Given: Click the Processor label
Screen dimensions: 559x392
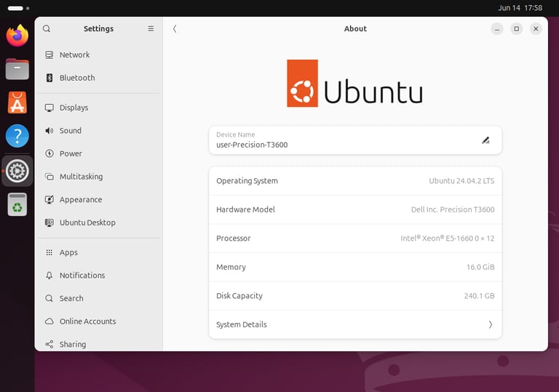Looking at the screenshot, I should (233, 239).
